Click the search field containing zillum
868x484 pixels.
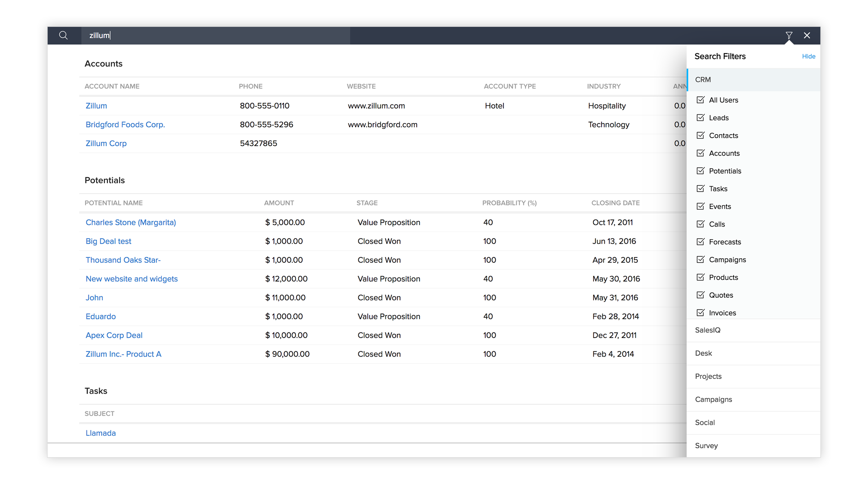pyautogui.click(x=216, y=35)
